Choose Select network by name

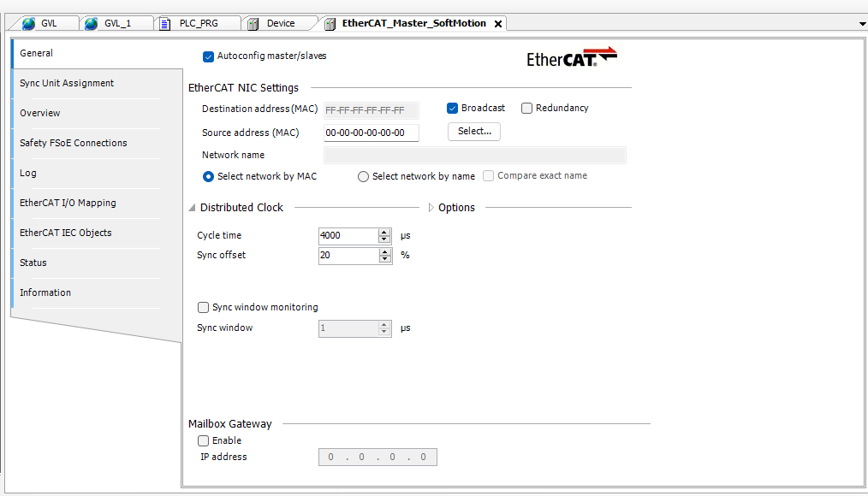coord(363,176)
